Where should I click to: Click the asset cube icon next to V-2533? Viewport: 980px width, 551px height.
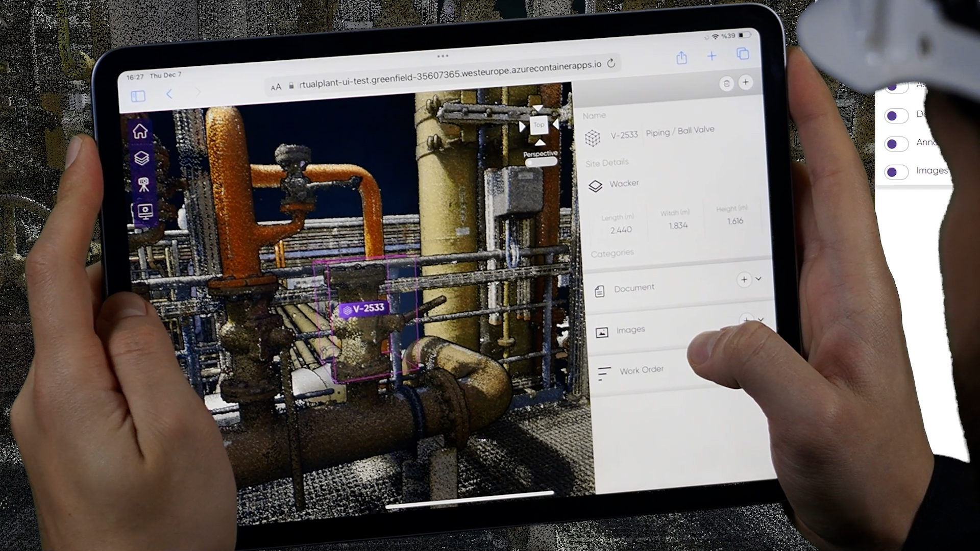click(x=593, y=138)
